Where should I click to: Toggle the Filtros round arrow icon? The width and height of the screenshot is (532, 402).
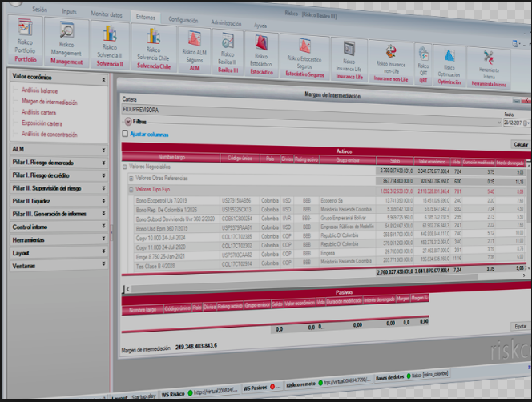[x=128, y=121]
